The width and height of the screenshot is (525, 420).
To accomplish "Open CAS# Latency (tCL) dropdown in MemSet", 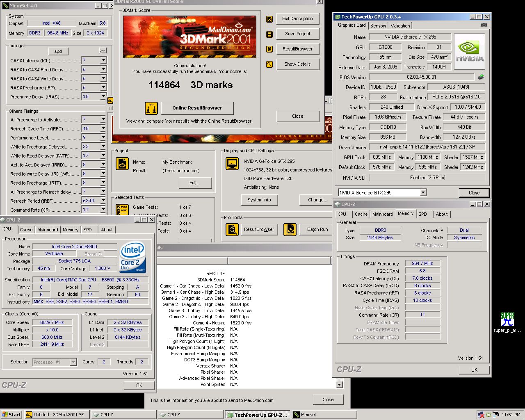I will pyautogui.click(x=103, y=60).
